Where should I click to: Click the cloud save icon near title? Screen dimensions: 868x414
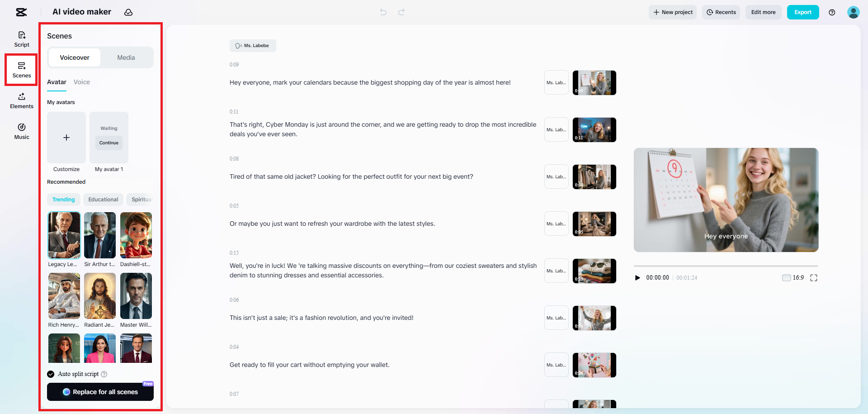[x=128, y=12]
